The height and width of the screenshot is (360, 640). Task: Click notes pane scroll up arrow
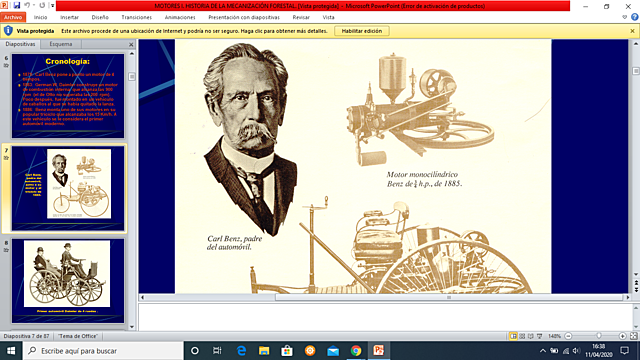coord(636,307)
